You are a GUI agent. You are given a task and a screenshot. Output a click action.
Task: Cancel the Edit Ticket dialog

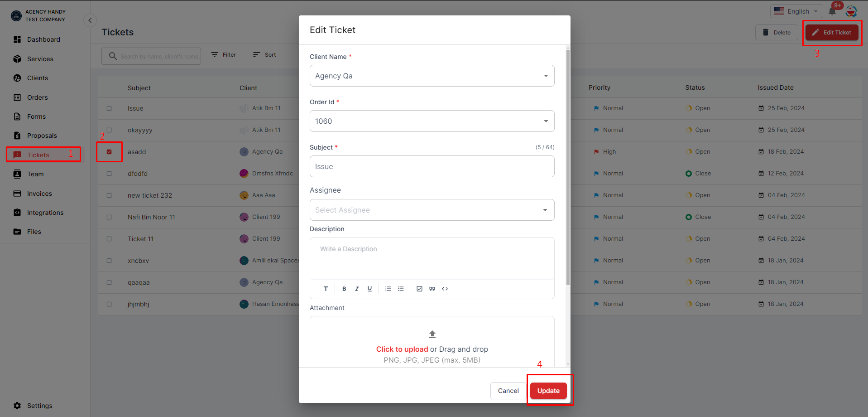508,391
